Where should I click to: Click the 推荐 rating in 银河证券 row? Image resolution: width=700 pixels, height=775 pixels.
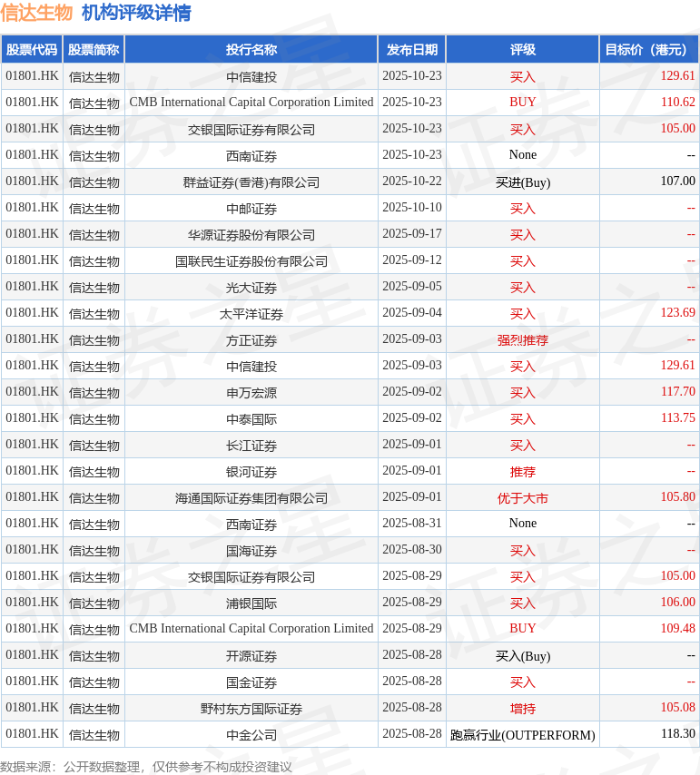523,472
